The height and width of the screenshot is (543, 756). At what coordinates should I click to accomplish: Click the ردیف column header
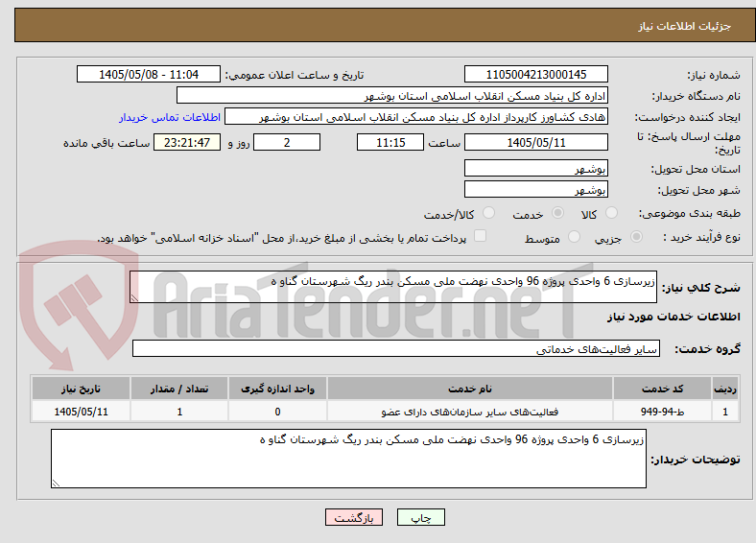pos(725,389)
